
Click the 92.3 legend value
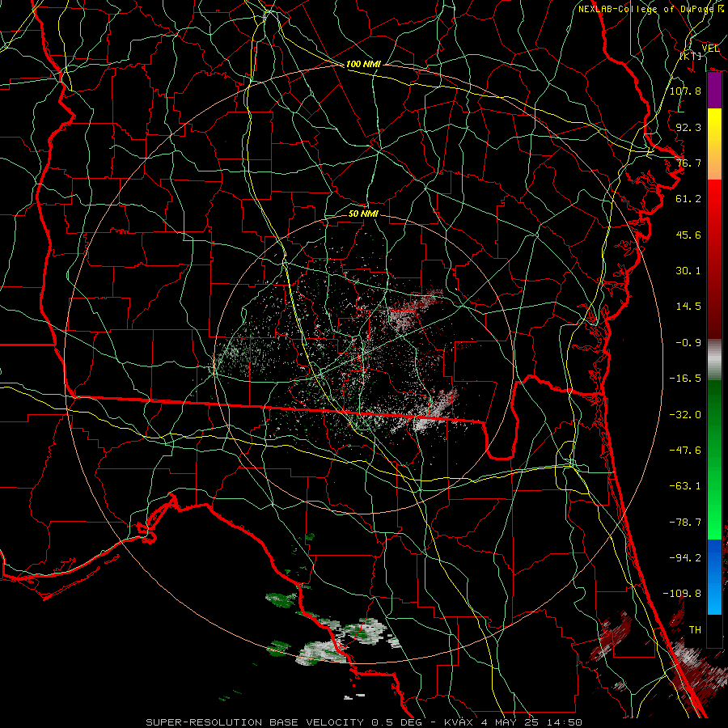(x=688, y=127)
